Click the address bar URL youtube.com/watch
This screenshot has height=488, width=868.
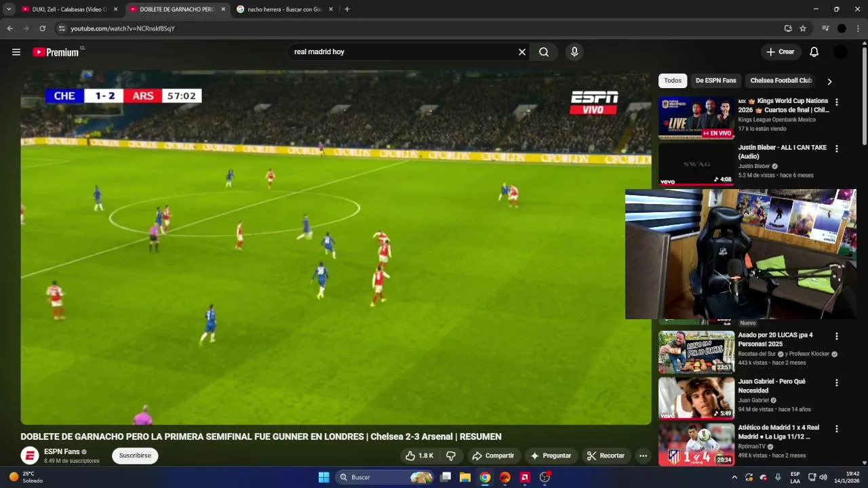[123, 28]
